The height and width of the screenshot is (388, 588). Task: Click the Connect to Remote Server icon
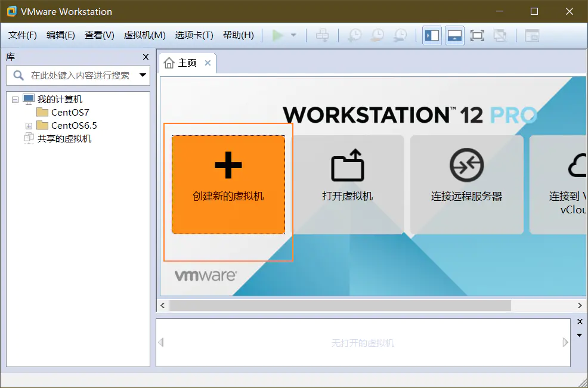click(x=466, y=165)
